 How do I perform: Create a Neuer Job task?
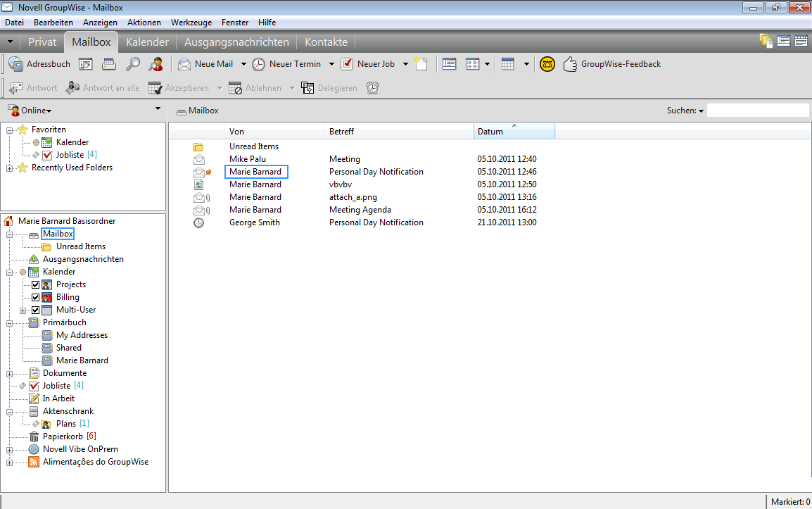(x=368, y=64)
